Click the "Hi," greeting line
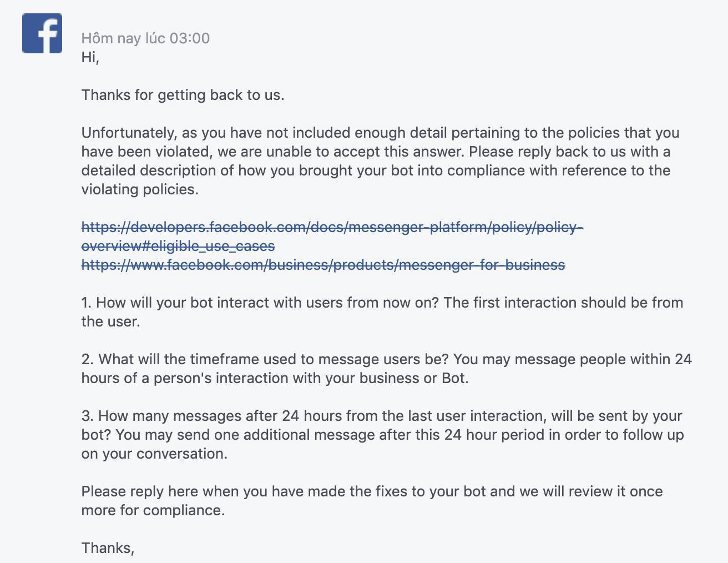The image size is (728, 563). coord(90,57)
